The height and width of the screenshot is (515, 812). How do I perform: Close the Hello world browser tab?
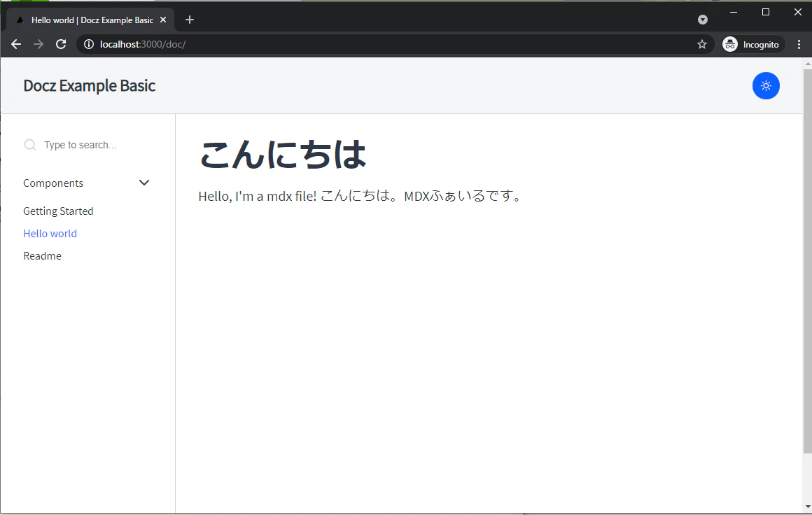tap(163, 20)
